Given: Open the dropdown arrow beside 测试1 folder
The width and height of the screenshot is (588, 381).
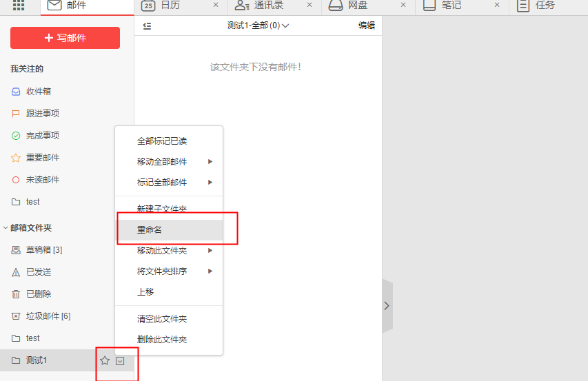Looking at the screenshot, I should coord(121,360).
